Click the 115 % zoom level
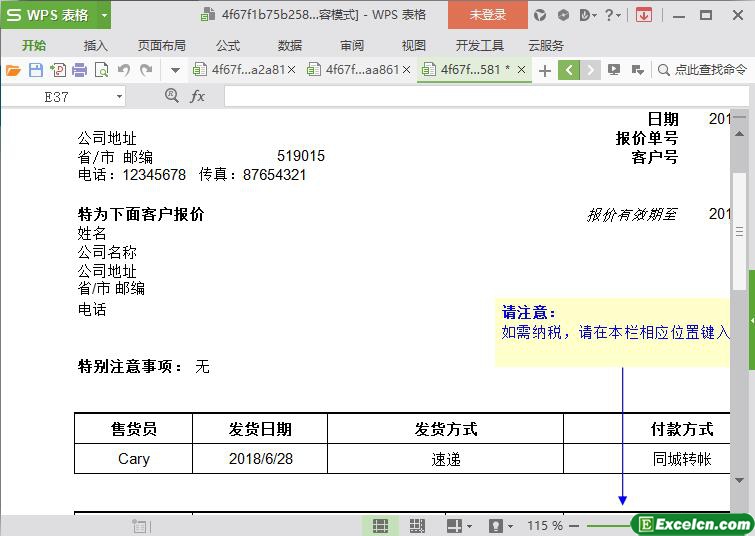The height and width of the screenshot is (536, 755). click(x=544, y=525)
